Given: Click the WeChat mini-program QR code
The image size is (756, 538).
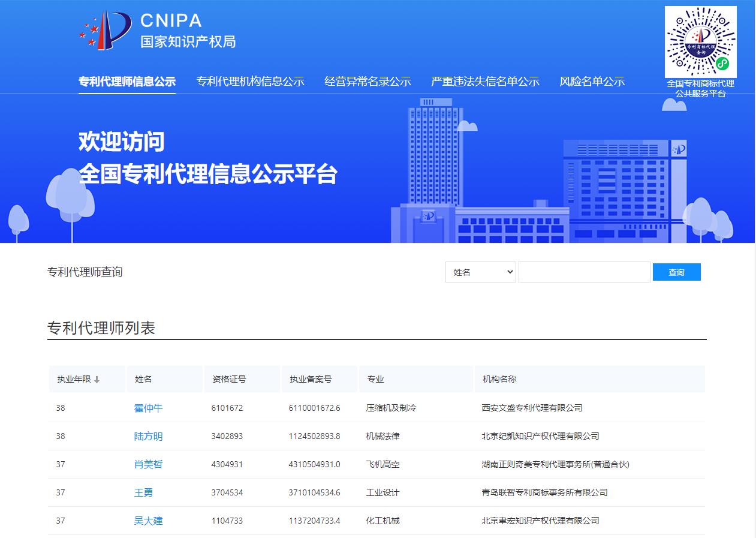Looking at the screenshot, I should click(700, 41).
